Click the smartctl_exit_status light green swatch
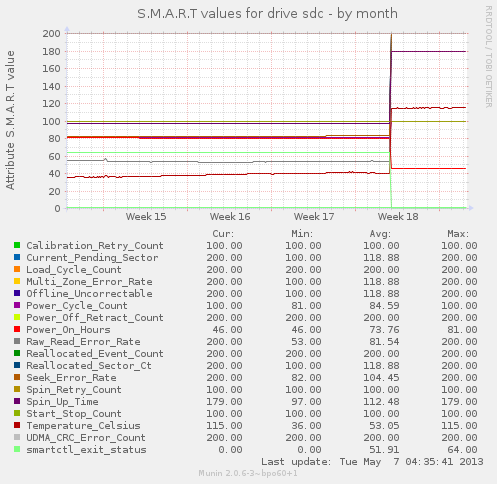497x484 pixels. [x=17, y=449]
